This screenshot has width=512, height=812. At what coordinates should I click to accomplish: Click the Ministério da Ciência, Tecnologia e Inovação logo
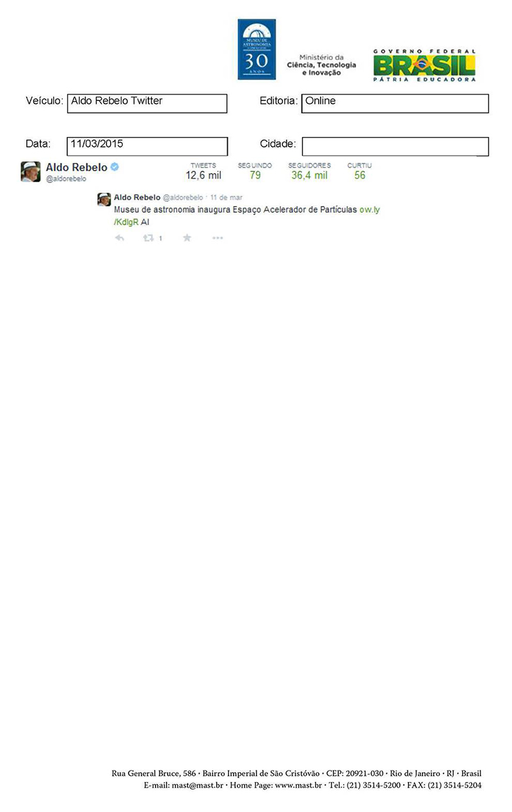pyautogui.click(x=321, y=65)
